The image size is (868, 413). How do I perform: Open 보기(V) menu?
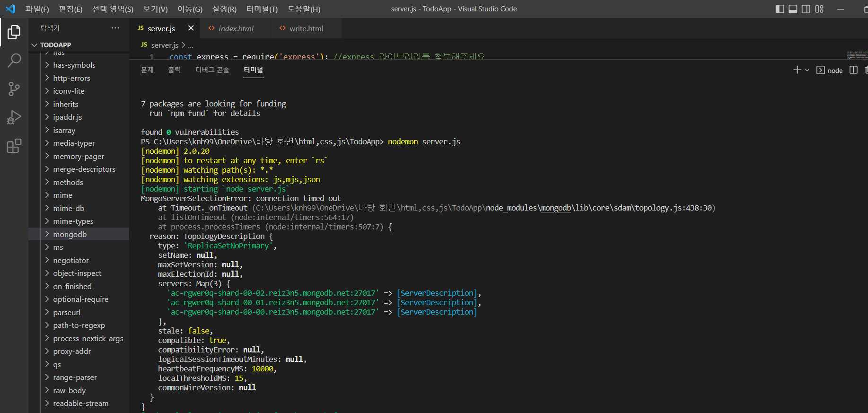[155, 9]
